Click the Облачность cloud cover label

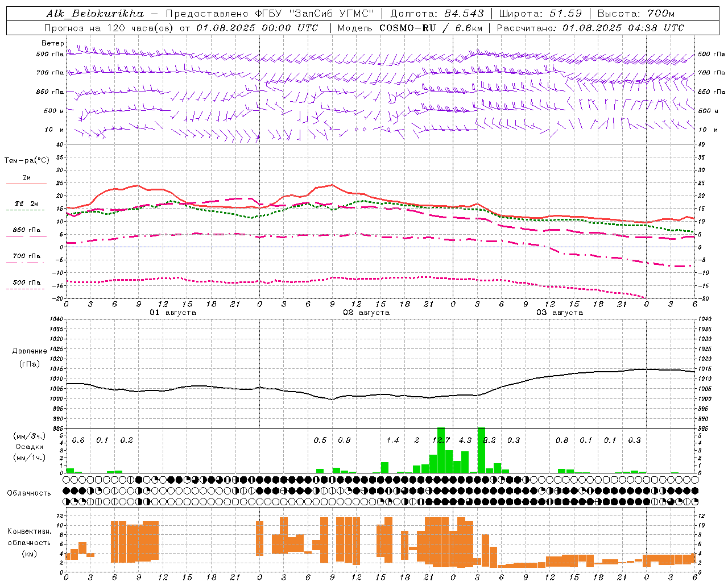click(x=29, y=493)
